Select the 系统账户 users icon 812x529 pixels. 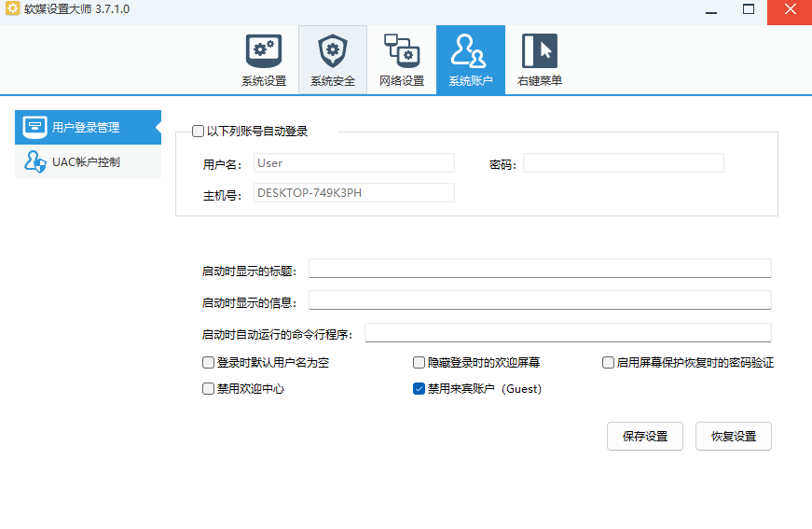click(470, 60)
